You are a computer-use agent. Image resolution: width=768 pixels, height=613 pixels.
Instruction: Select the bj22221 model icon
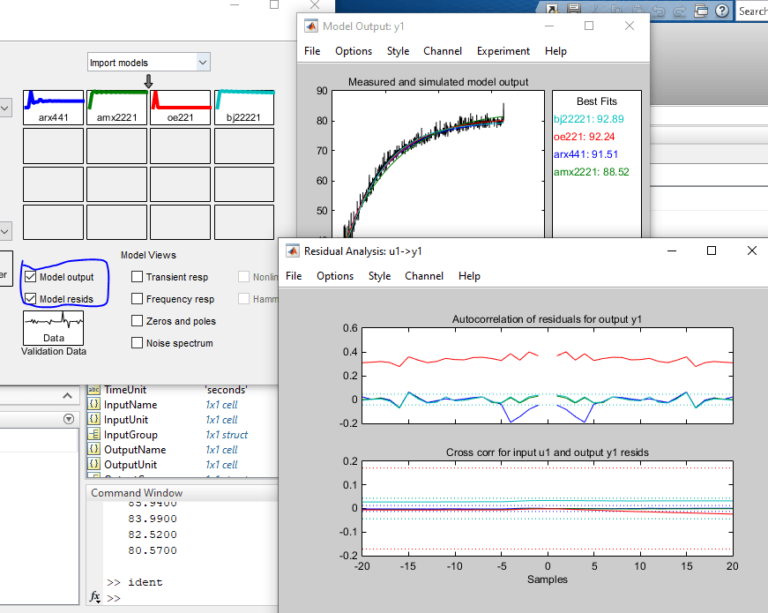tap(245, 106)
